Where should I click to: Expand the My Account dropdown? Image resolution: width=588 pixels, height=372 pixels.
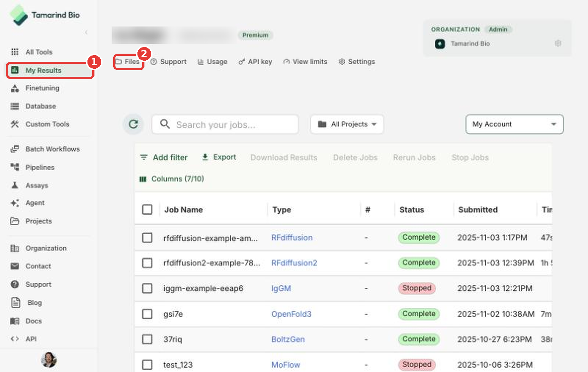click(514, 124)
